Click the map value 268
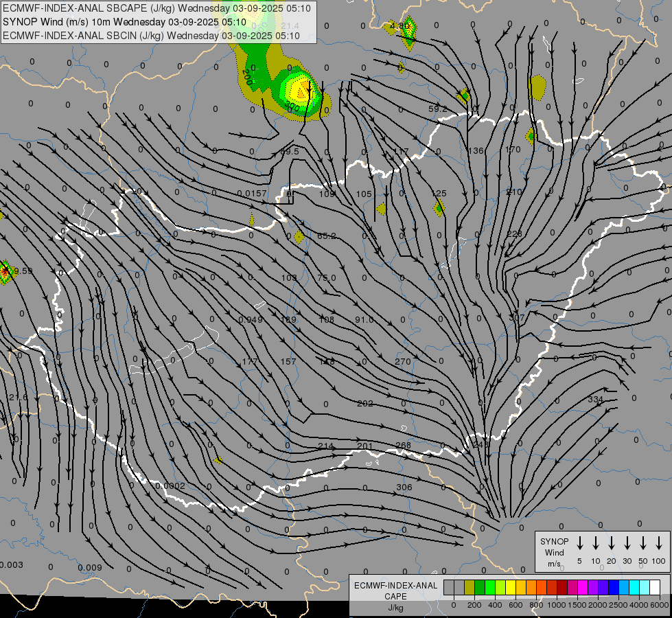The height and width of the screenshot is (618, 672). tap(404, 445)
